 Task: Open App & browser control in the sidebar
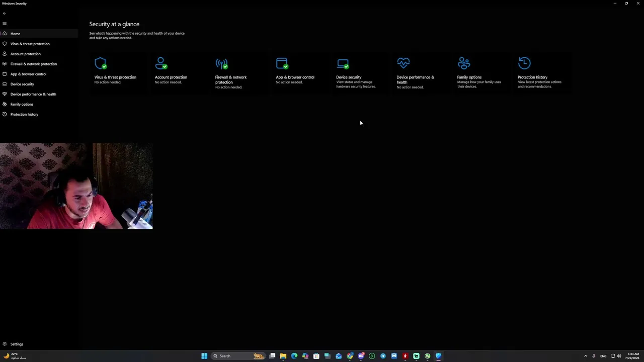[39, 74]
